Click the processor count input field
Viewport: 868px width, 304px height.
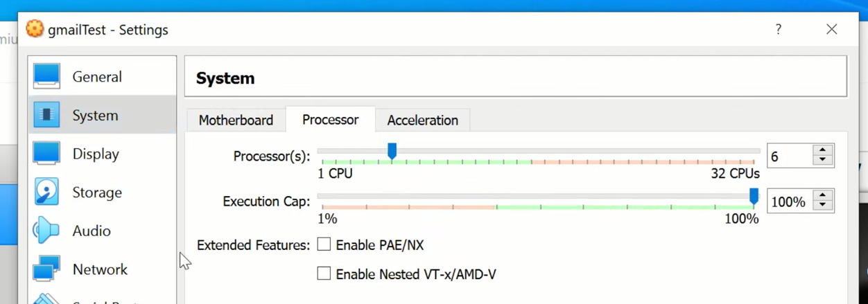pyautogui.click(x=790, y=156)
